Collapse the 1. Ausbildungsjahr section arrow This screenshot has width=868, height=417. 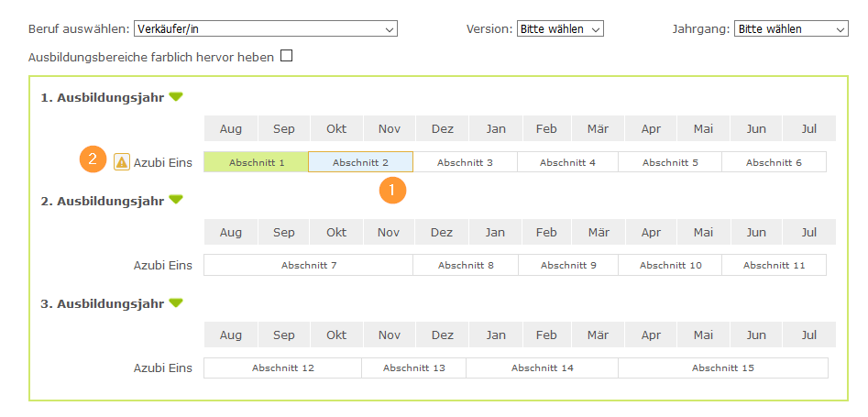pyautogui.click(x=176, y=96)
